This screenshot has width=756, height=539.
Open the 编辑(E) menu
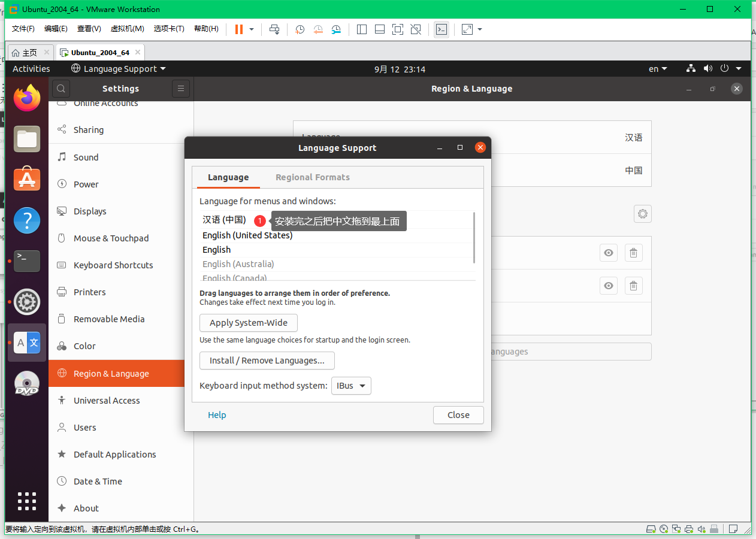[x=56, y=29]
